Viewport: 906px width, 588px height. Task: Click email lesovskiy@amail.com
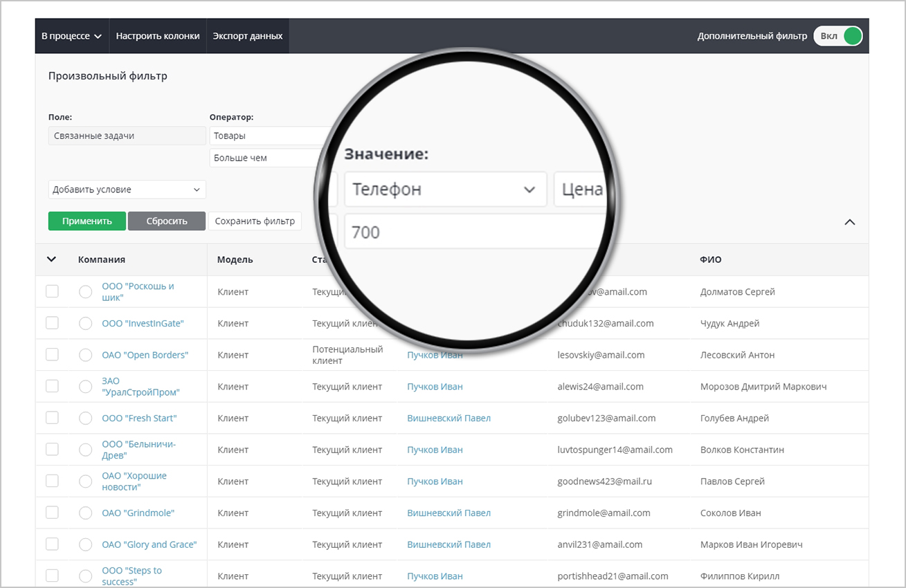tap(601, 355)
